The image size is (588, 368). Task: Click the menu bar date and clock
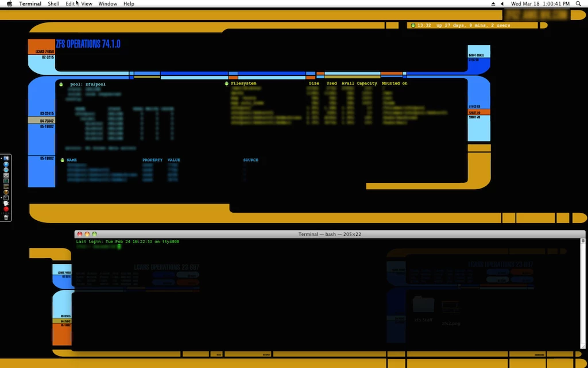point(540,4)
